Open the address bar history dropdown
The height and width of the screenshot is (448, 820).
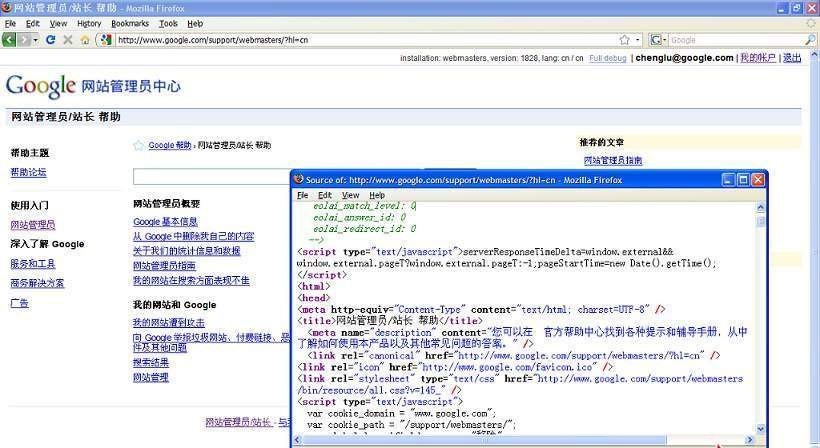(x=637, y=40)
